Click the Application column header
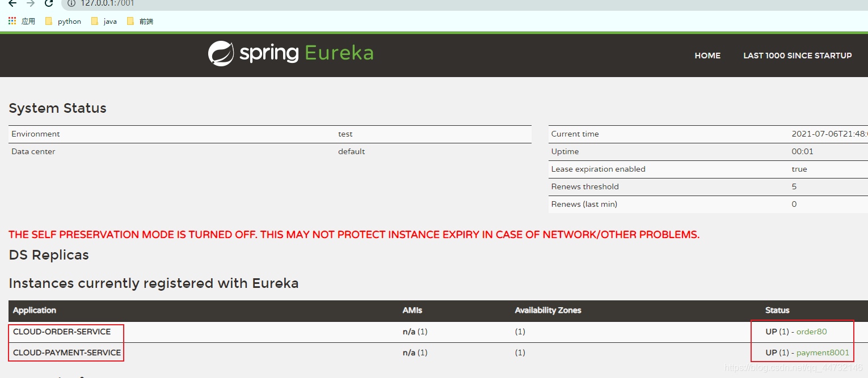868x378 pixels. click(35, 310)
